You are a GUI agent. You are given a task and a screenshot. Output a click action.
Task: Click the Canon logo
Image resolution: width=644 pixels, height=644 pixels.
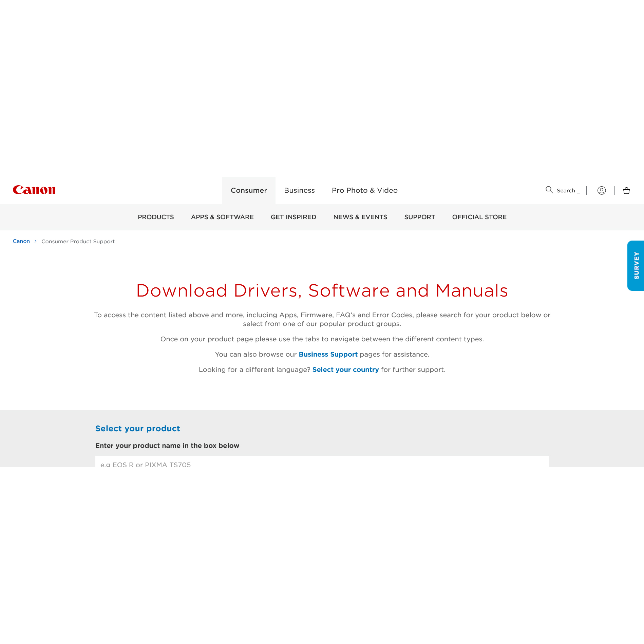[34, 190]
